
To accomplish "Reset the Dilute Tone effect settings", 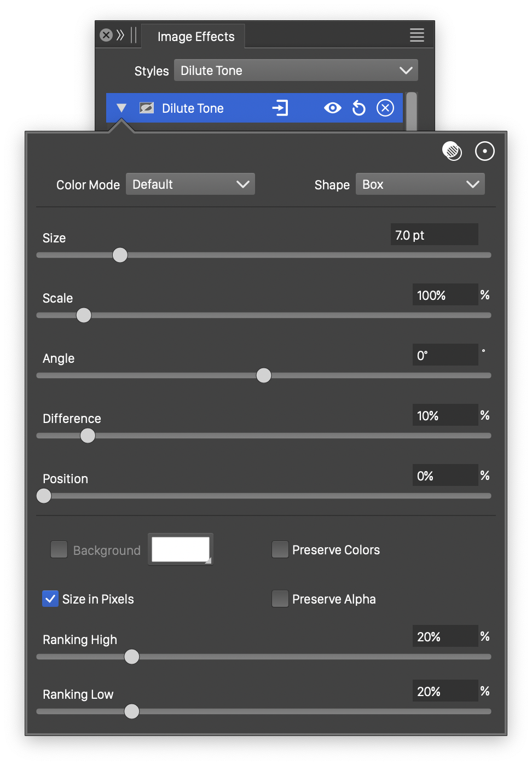I will tap(358, 108).
